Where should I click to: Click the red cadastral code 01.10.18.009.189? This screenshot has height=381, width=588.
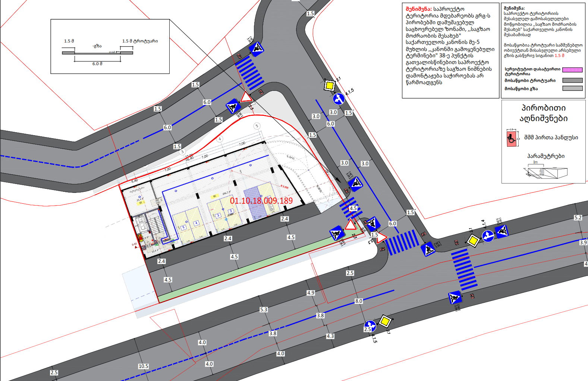coord(261,201)
